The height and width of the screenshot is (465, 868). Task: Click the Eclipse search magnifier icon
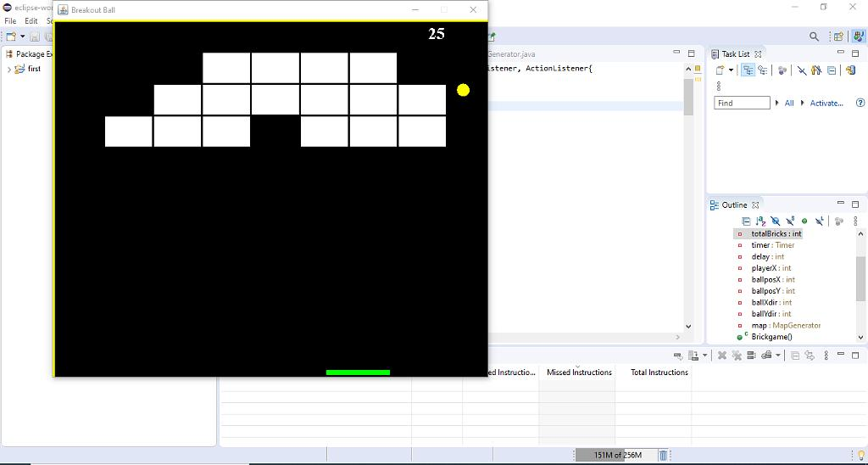[x=814, y=36]
